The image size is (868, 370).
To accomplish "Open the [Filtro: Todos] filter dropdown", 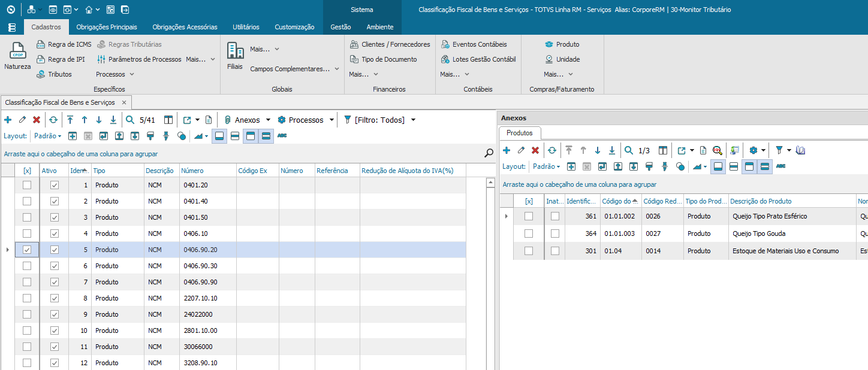I will pyautogui.click(x=413, y=120).
